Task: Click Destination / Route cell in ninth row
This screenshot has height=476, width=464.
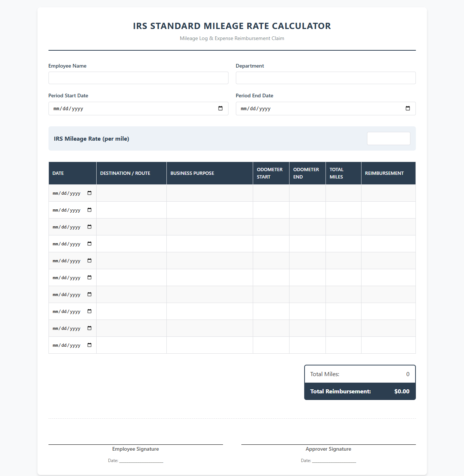Action: point(132,328)
